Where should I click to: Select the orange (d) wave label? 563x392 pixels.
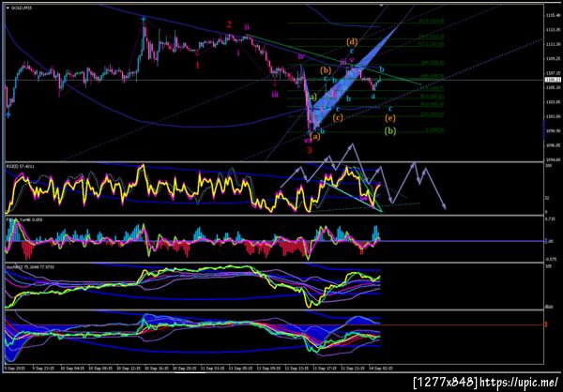pos(352,42)
